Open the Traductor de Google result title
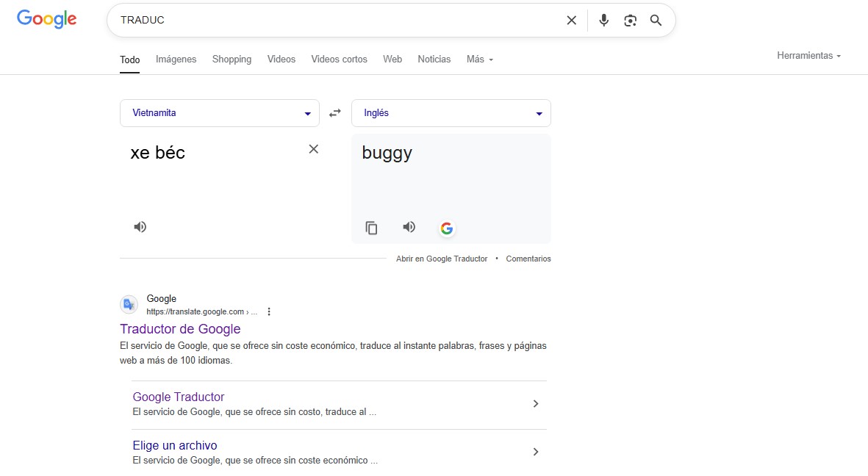868x476 pixels. tap(180, 329)
